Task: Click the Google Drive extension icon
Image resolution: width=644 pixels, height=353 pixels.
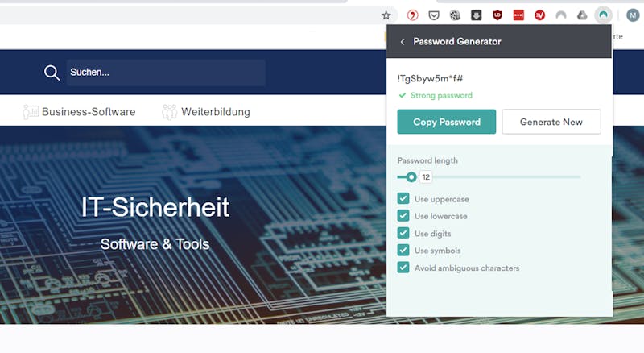Action: [582, 15]
